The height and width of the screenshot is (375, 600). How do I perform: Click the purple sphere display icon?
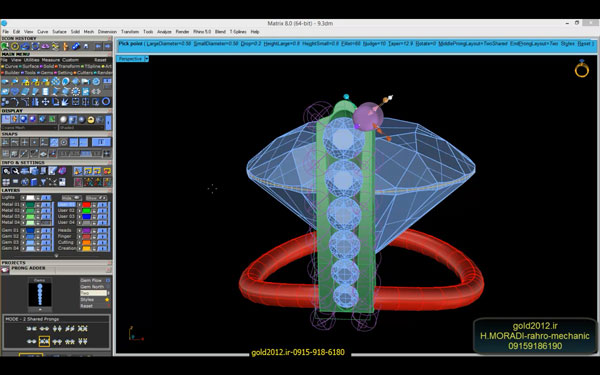pos(33,119)
